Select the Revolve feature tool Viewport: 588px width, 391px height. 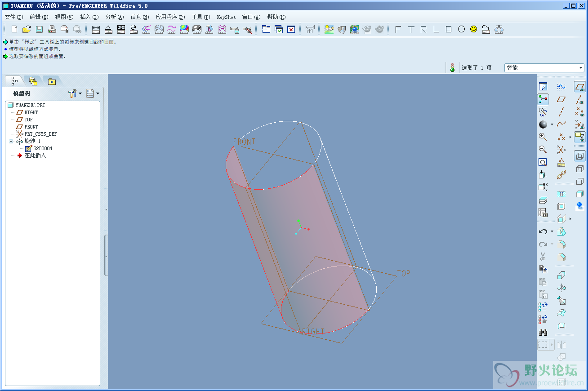pos(561,288)
